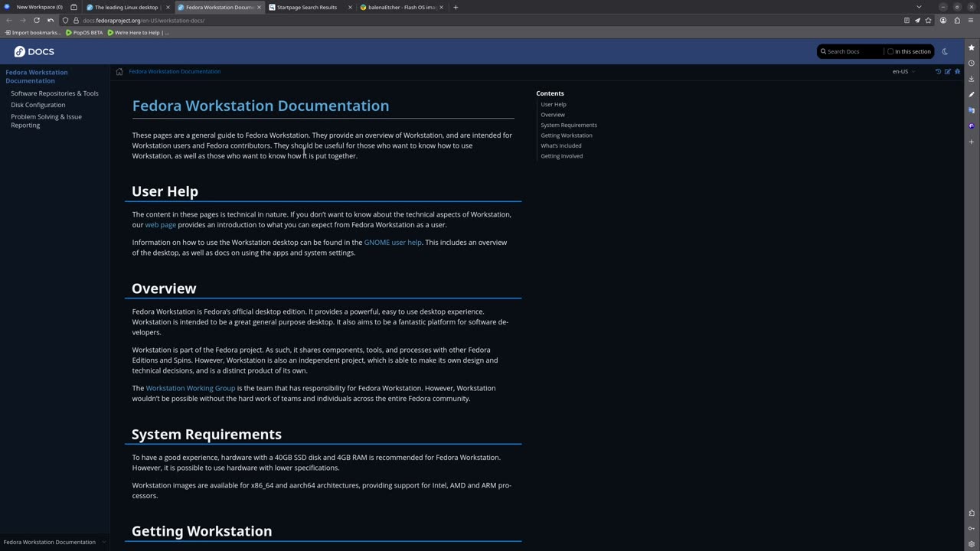Close the Startpage Search Results tab
The height and width of the screenshot is (551, 980).
(350, 7)
